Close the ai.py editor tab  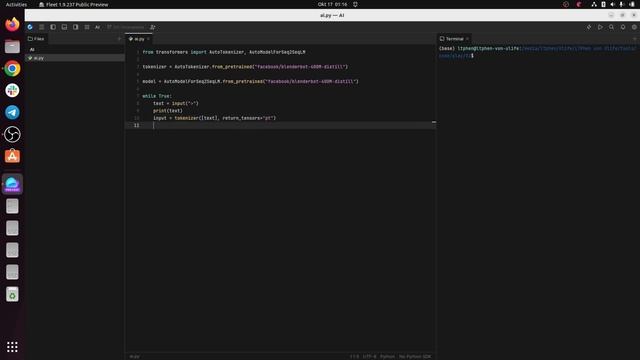tap(149, 39)
